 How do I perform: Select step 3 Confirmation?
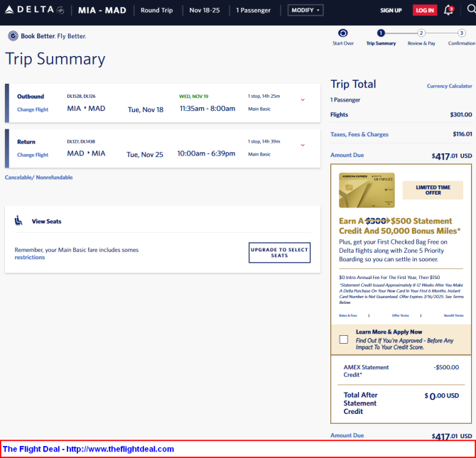coord(462,37)
